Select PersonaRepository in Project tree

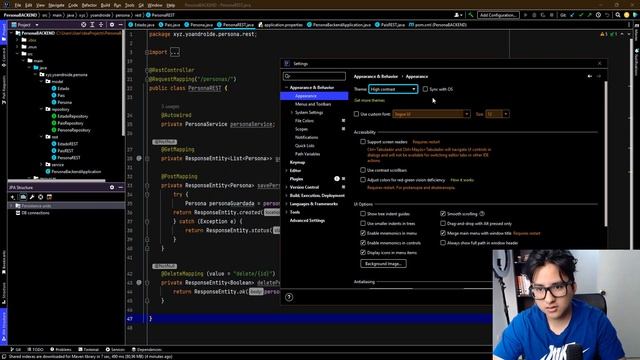click(x=74, y=130)
